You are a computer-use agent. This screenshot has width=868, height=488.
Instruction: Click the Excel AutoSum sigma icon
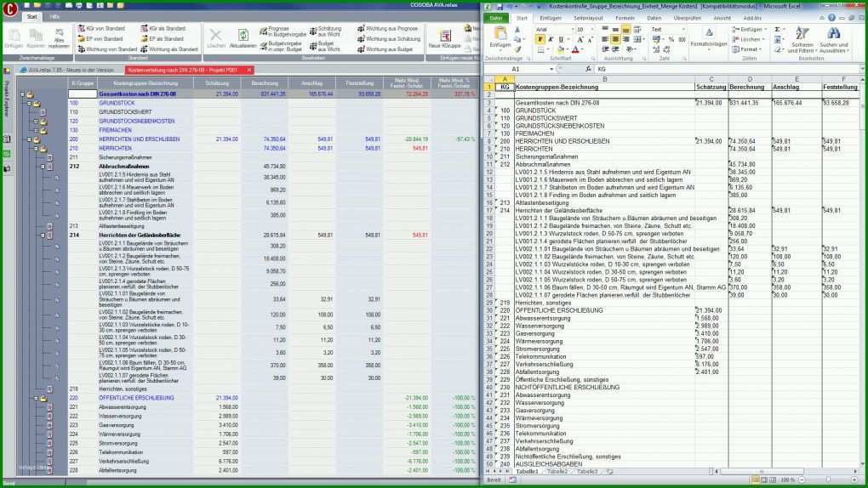pos(777,29)
